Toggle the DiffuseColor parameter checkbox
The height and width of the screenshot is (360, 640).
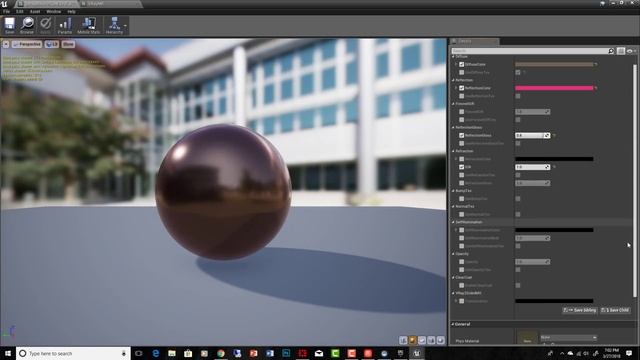(x=462, y=64)
